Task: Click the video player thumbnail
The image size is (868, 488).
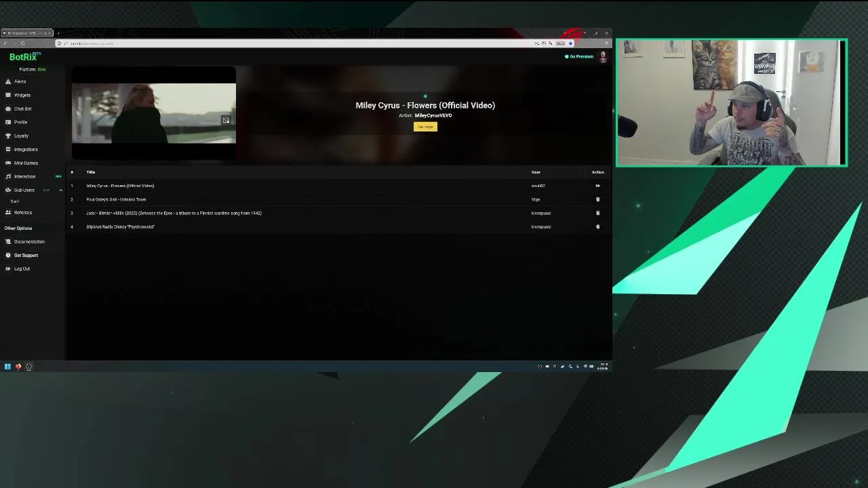Action: (x=154, y=113)
